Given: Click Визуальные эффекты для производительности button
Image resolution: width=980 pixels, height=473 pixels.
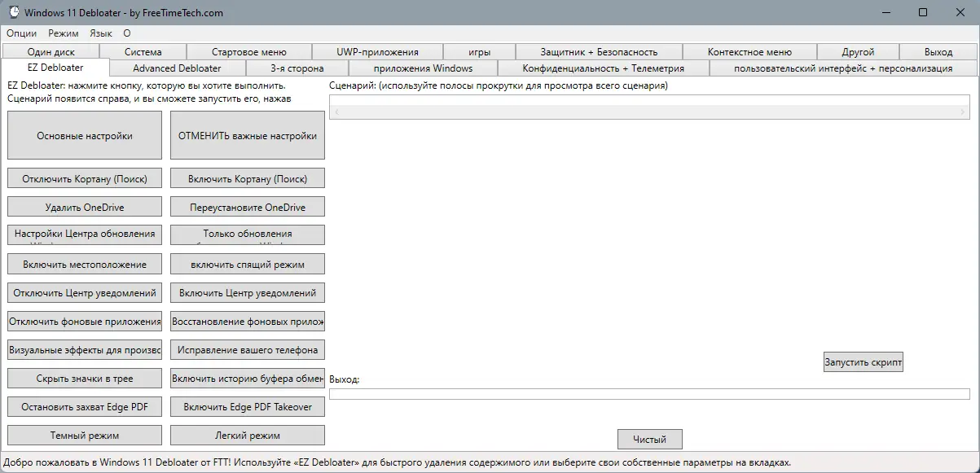Looking at the screenshot, I should coord(85,349).
